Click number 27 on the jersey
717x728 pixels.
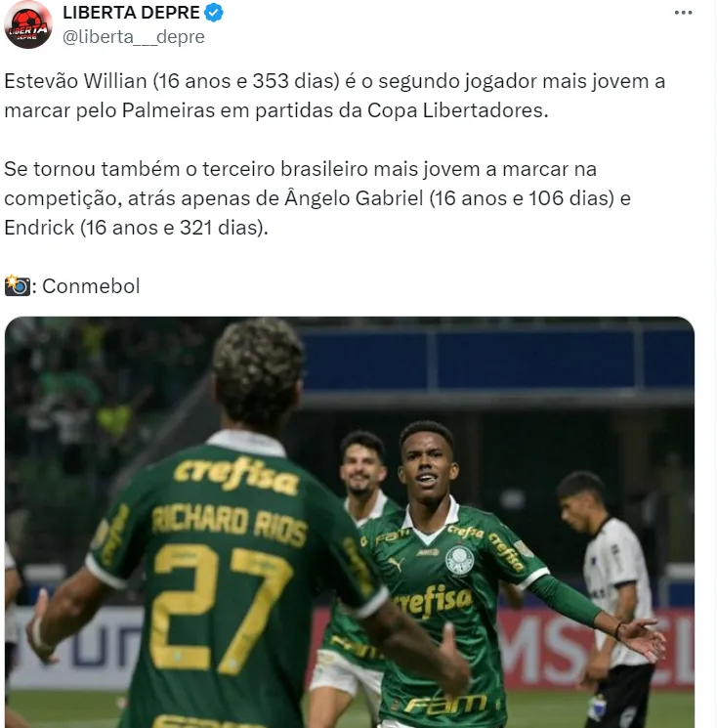coord(220,609)
